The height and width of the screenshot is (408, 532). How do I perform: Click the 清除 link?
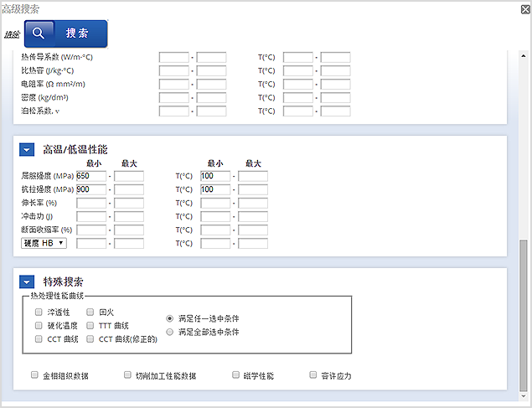click(12, 34)
